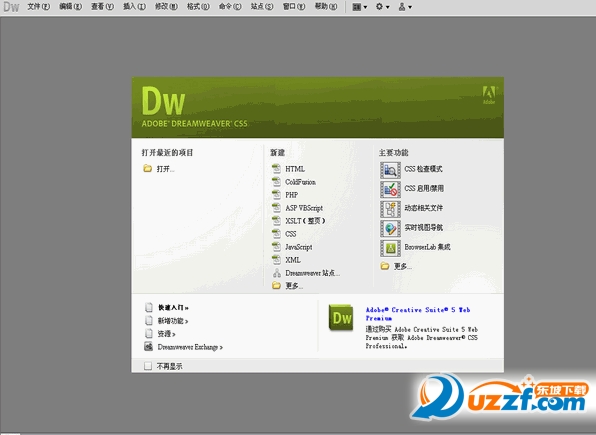Open BrowserLab 集成 feature link
This screenshot has width=596, height=435.
coord(428,247)
